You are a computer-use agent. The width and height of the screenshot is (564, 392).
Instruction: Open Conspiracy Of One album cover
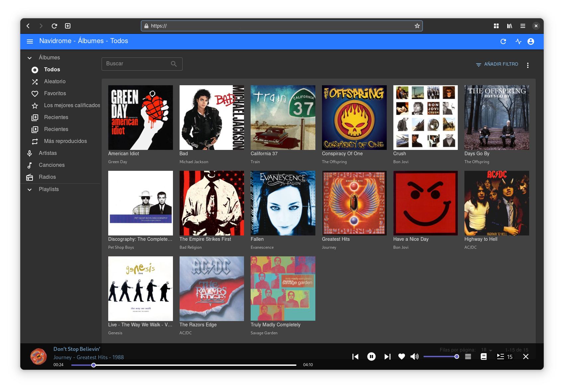click(354, 117)
